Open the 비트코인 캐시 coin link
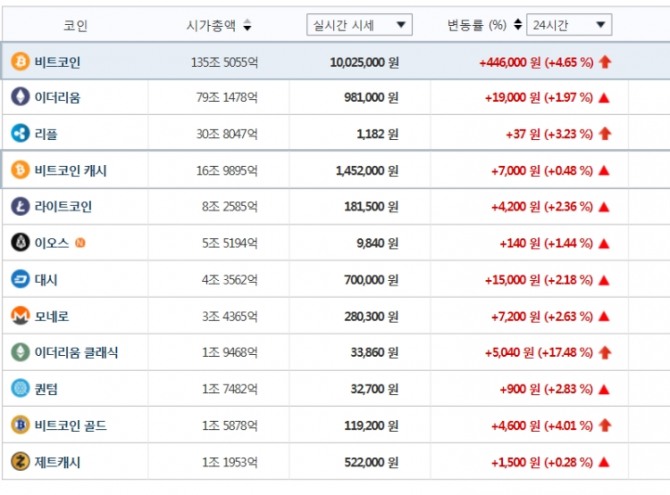This screenshot has width=670, height=495. pos(71,171)
